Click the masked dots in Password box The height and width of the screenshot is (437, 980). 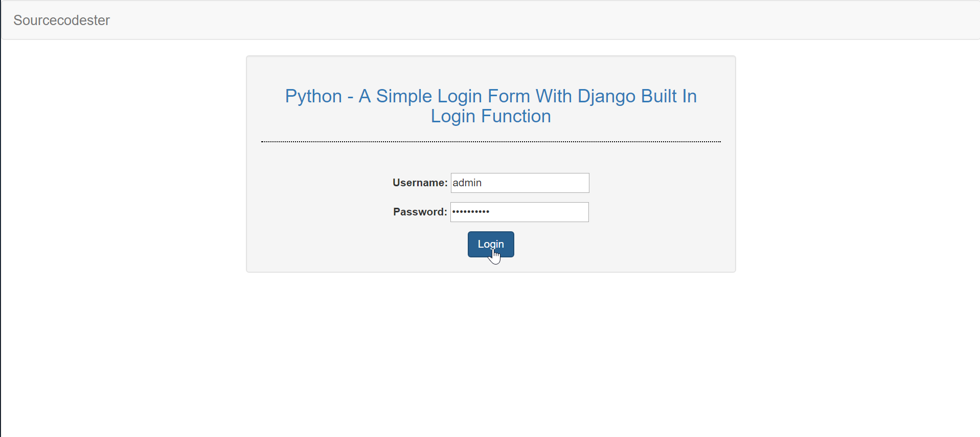tap(471, 211)
